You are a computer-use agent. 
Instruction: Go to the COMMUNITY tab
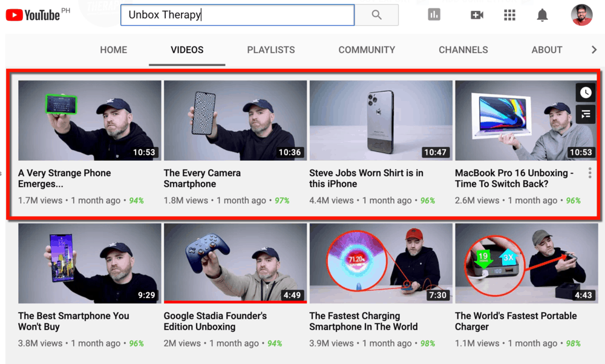(367, 50)
